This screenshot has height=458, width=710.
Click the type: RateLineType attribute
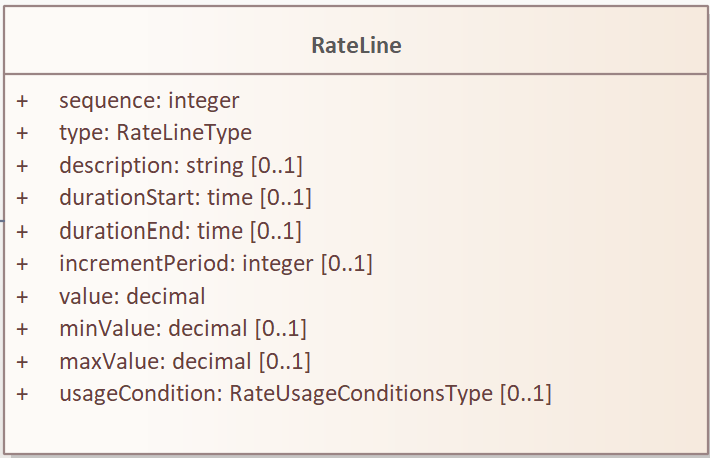[x=155, y=132]
